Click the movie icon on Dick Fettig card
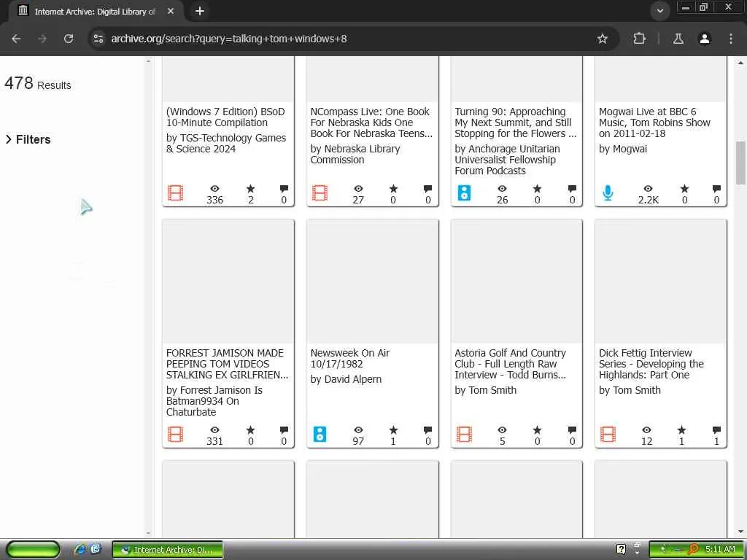This screenshot has width=747, height=560. pos(608,435)
